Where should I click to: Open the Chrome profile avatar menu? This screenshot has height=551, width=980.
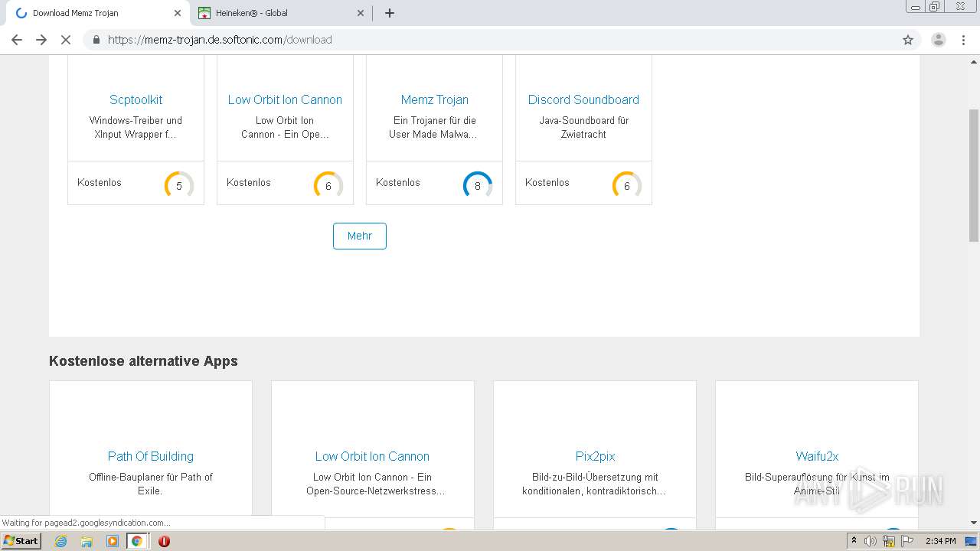pyautogui.click(x=938, y=40)
